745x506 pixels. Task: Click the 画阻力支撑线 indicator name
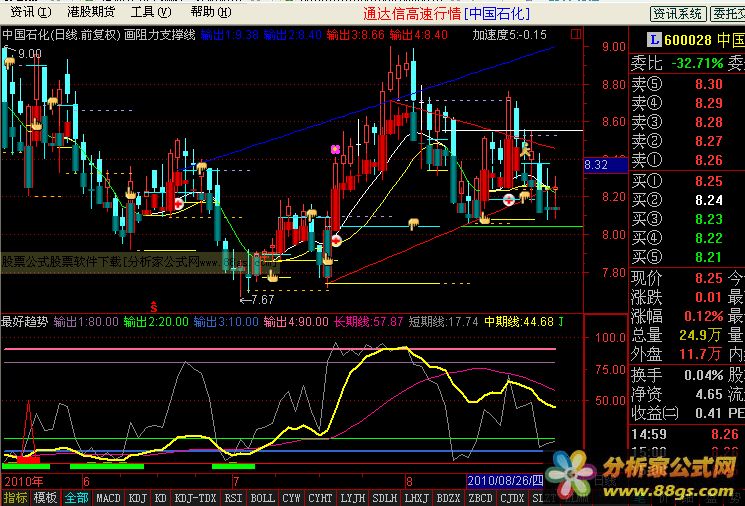[x=160, y=35]
